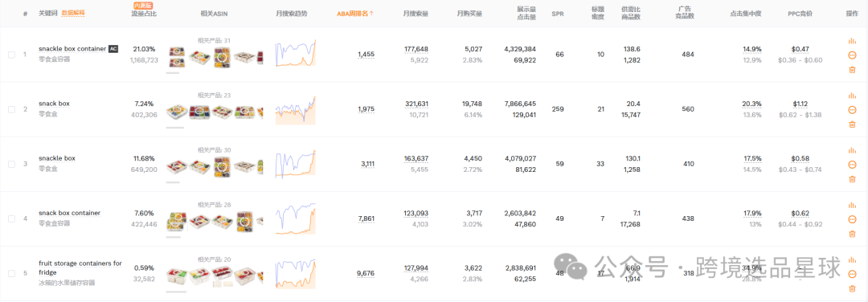Viewport: 868px width, 302px height.
Task: Open the search trend chart for snack box
Action: pyautogui.click(x=296, y=109)
